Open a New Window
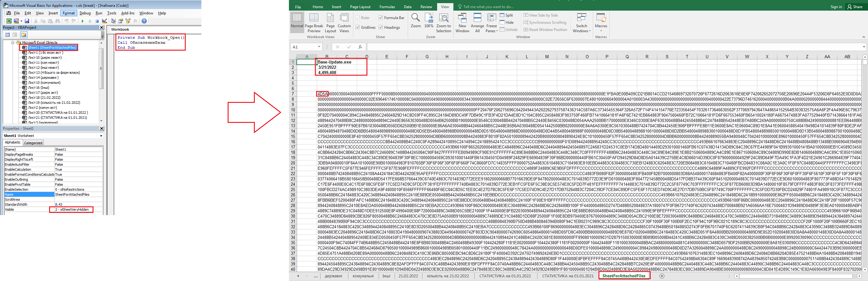The height and width of the screenshot is (282, 868). click(462, 23)
